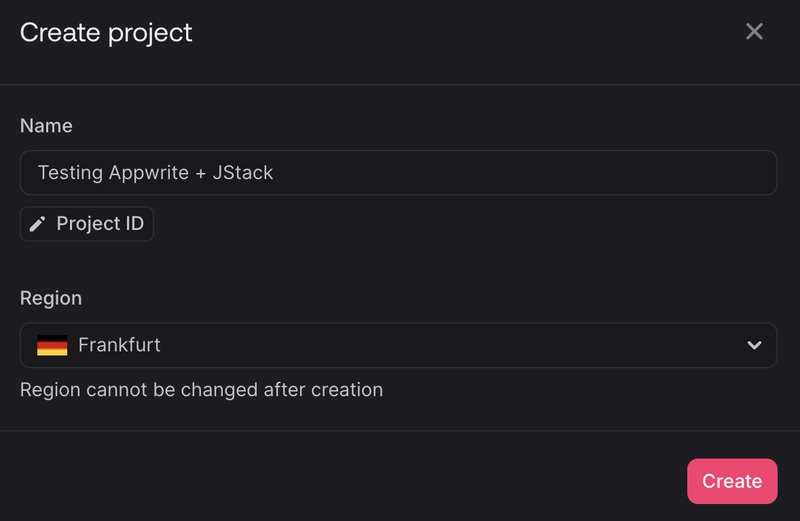Open the Frankfurt region selector
The height and width of the screenshot is (521, 800).
click(x=398, y=345)
